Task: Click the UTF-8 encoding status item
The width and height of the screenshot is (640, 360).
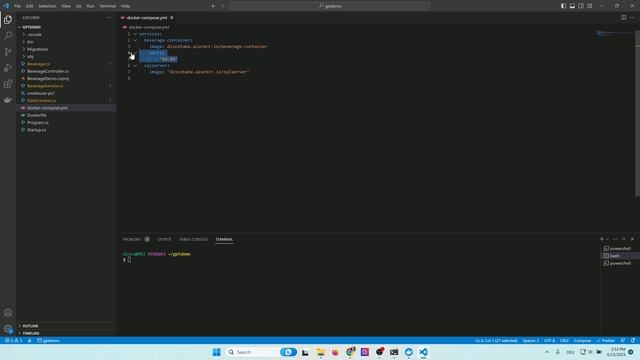Action: (x=549, y=340)
